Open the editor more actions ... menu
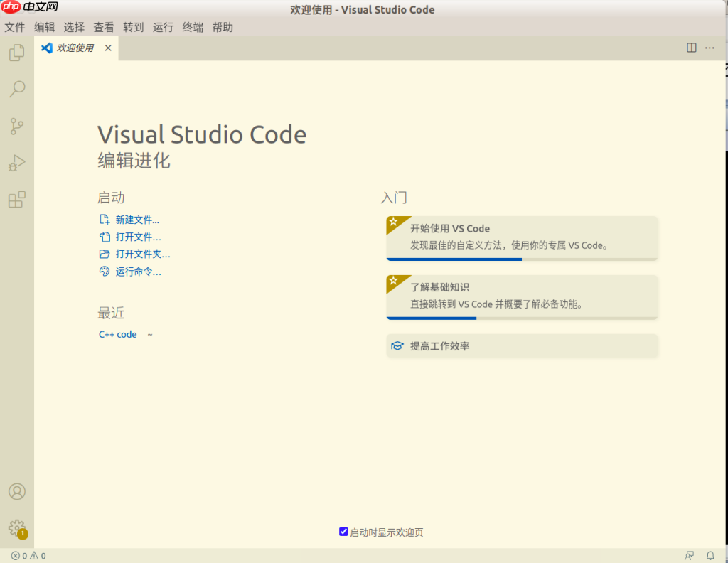Screen dimensions: 728x563 pyautogui.click(x=710, y=48)
